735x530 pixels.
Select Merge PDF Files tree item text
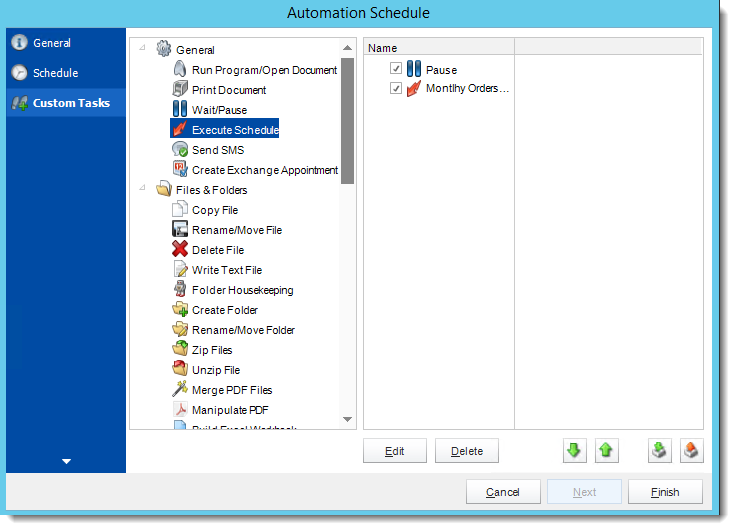tap(232, 390)
